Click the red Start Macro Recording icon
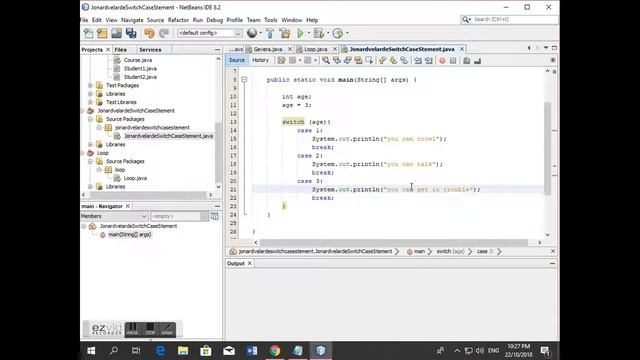The image size is (640, 360). [442, 60]
